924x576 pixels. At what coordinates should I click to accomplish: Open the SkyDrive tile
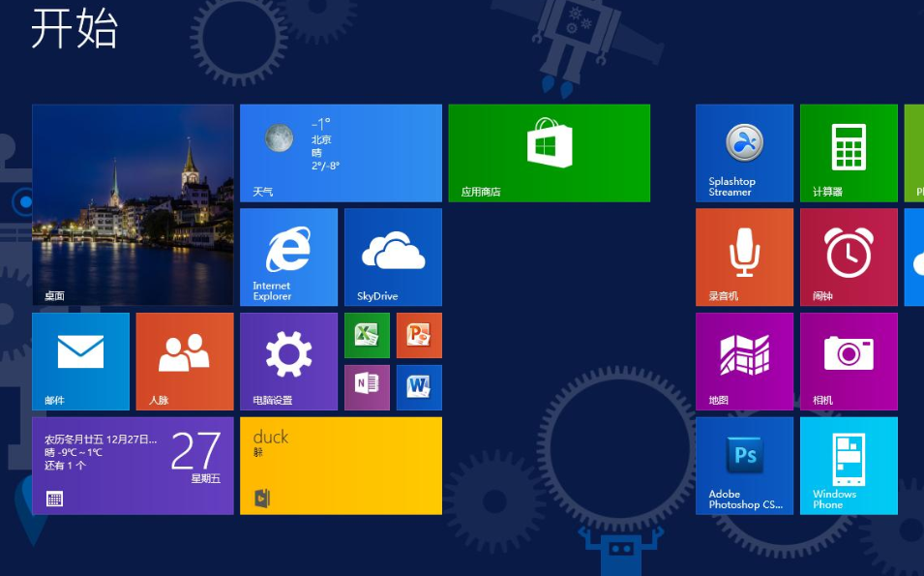pos(393,258)
